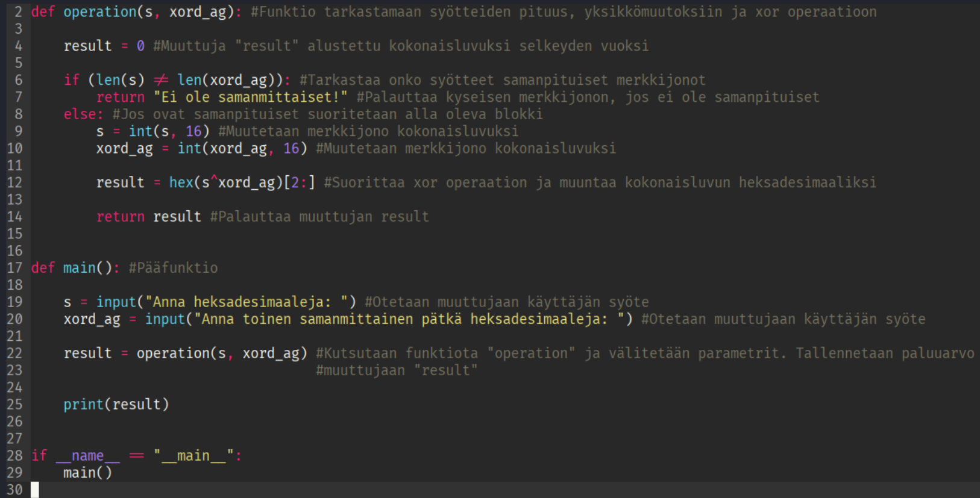Click the zero value in result assignment
The image size is (980, 498).
(x=140, y=46)
